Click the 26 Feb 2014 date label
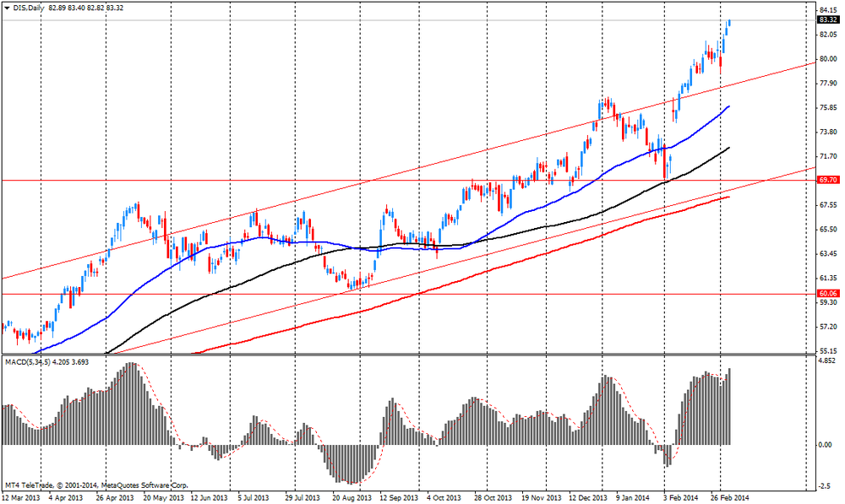 [729, 497]
